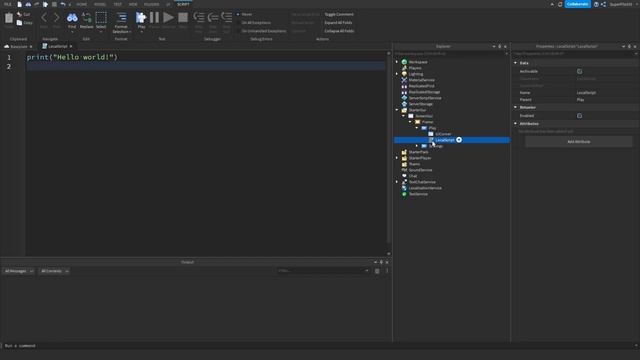
Task: Click the notifications icon left of Collaborate
Action: tap(560, 4)
